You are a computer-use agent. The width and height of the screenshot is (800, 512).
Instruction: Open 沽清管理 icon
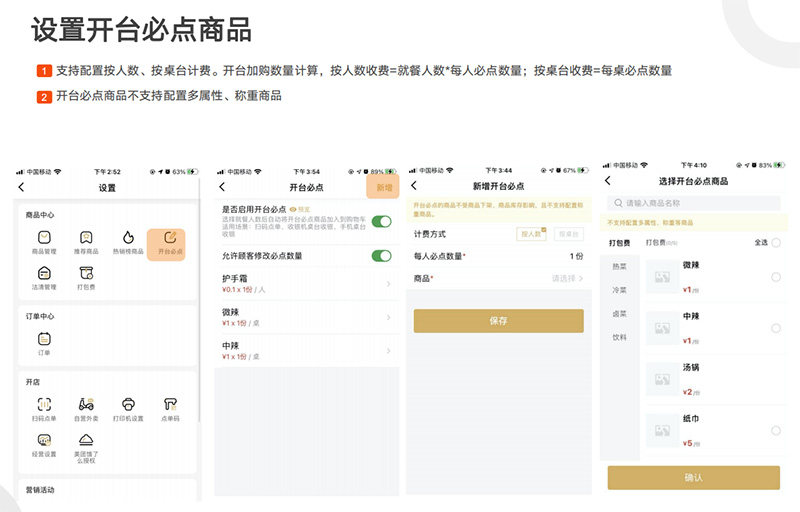click(44, 273)
